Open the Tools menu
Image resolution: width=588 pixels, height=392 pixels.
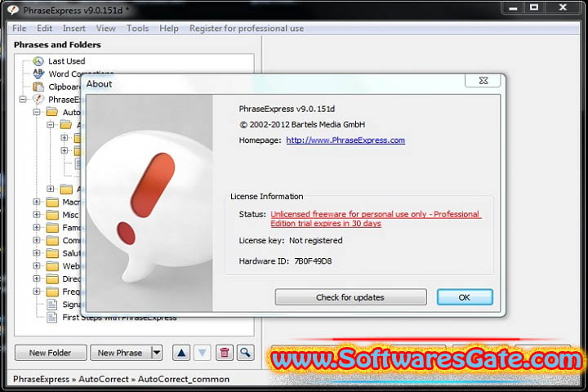(138, 29)
